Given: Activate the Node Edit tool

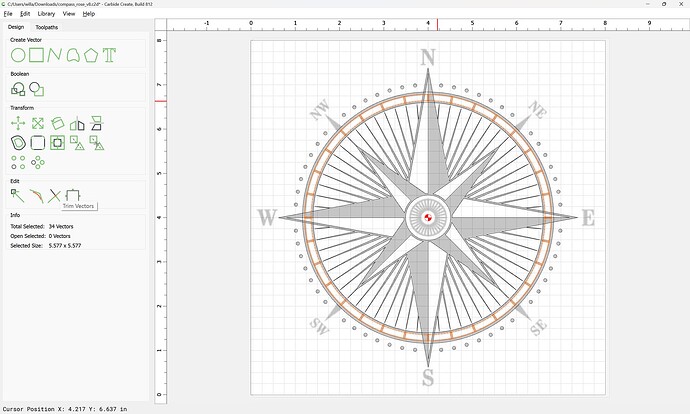Looking at the screenshot, I should (18, 195).
